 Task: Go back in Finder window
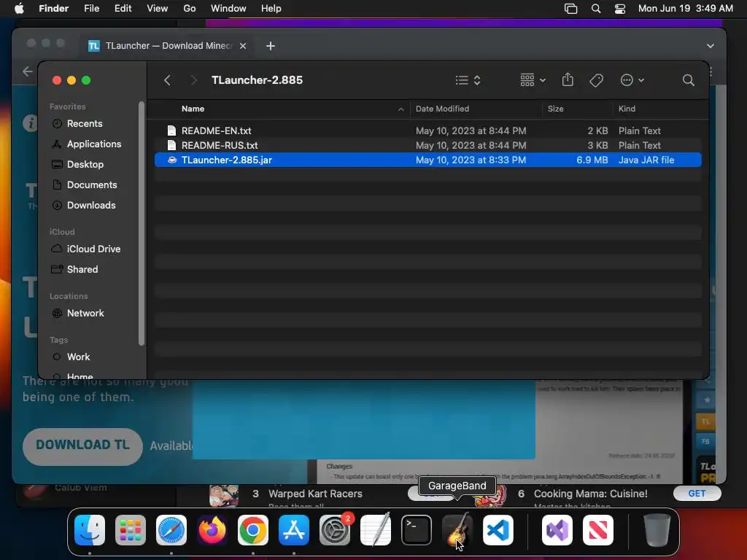[x=167, y=80]
